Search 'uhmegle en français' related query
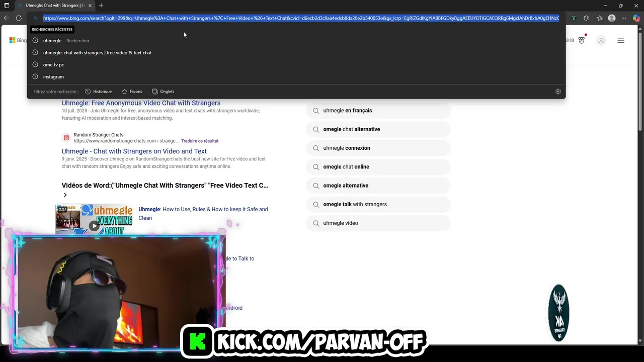 [x=378, y=111]
